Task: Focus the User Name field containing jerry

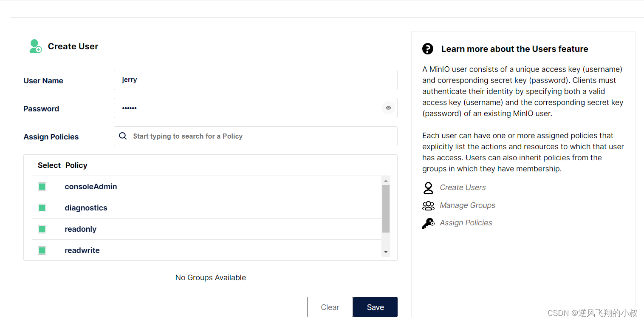Action: [256, 80]
